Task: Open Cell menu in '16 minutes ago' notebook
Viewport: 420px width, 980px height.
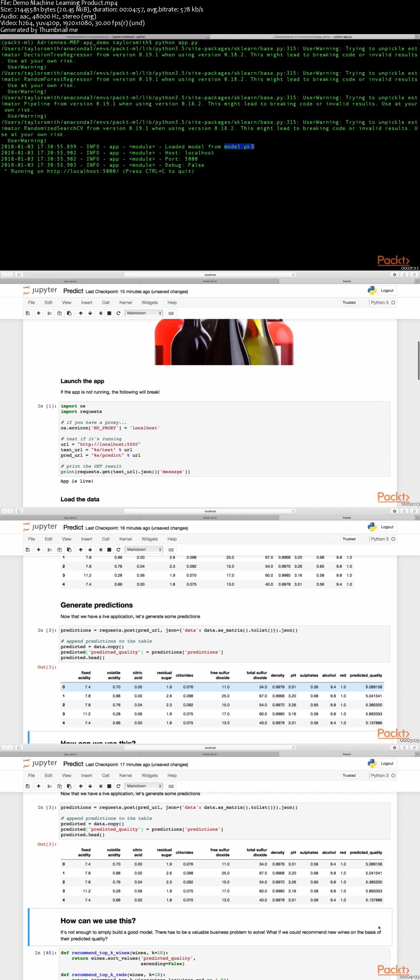Action: [106, 539]
